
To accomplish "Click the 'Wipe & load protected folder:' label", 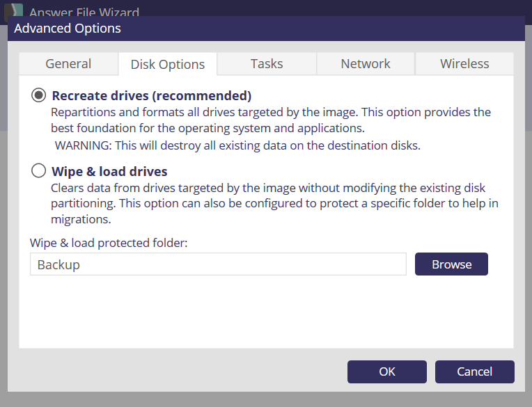I will (109, 243).
